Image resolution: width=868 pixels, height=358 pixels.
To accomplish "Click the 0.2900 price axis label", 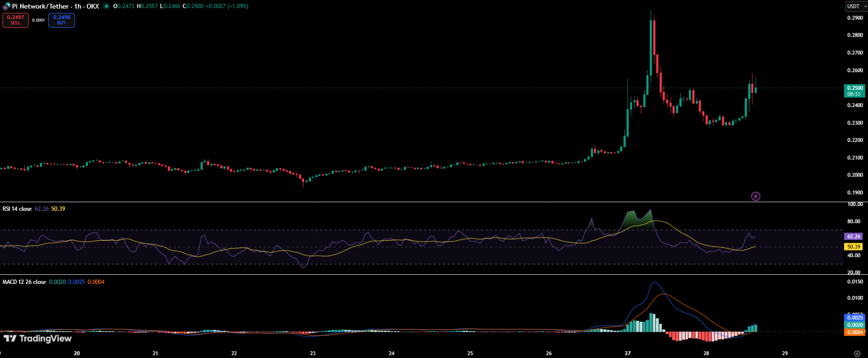I will click(x=855, y=18).
